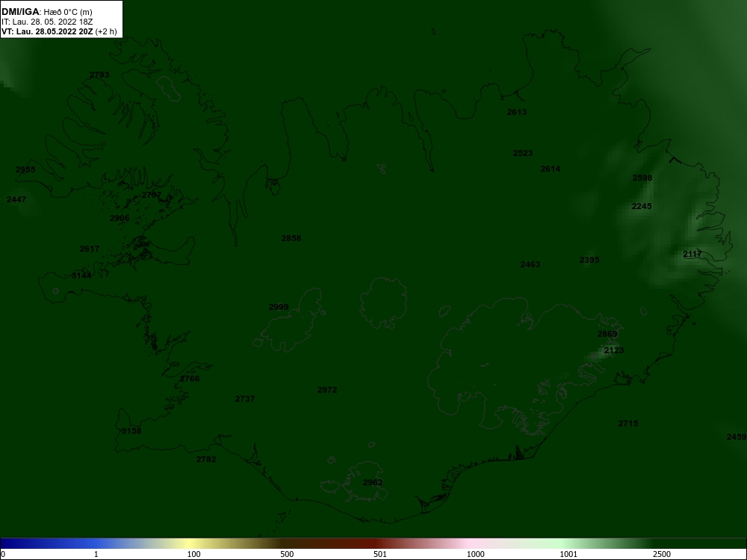Click the value 2906 on the map
The width and height of the screenshot is (747, 560).
pos(120,218)
